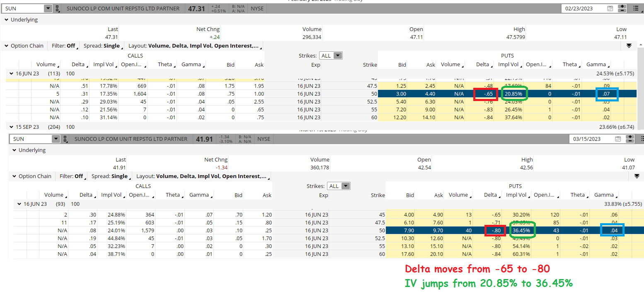Expand the 15 SEP 23 (204) expiration row
This screenshot has height=294, width=644.
(x=11, y=127)
